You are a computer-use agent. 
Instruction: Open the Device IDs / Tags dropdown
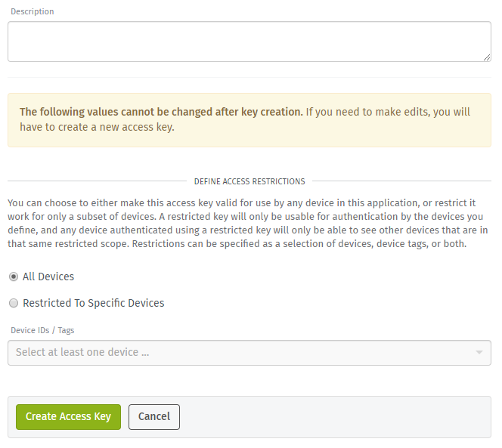249,353
